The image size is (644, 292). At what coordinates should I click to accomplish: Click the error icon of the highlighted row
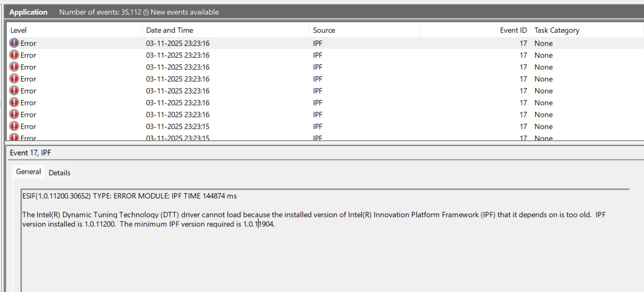click(x=14, y=43)
